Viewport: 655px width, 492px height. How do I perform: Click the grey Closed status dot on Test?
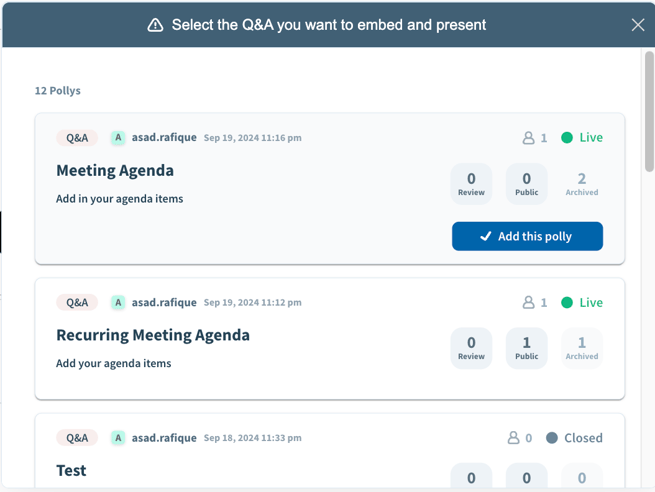pos(552,438)
